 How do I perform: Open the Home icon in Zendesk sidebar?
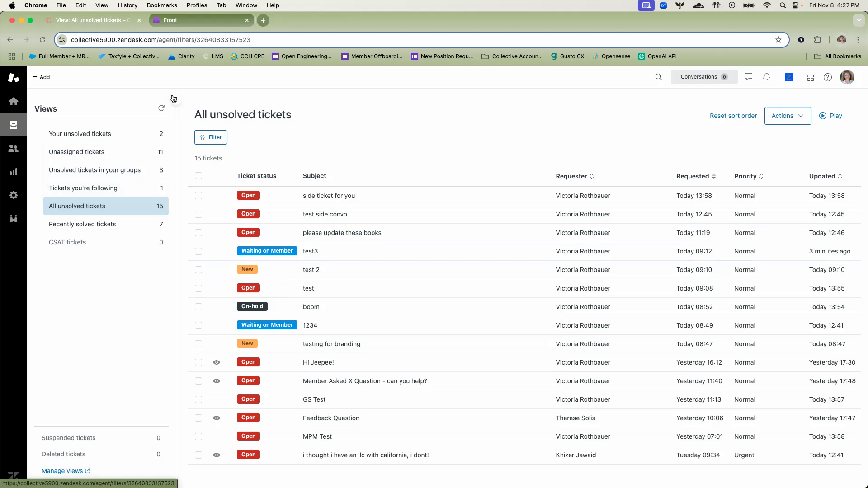pyautogui.click(x=14, y=101)
